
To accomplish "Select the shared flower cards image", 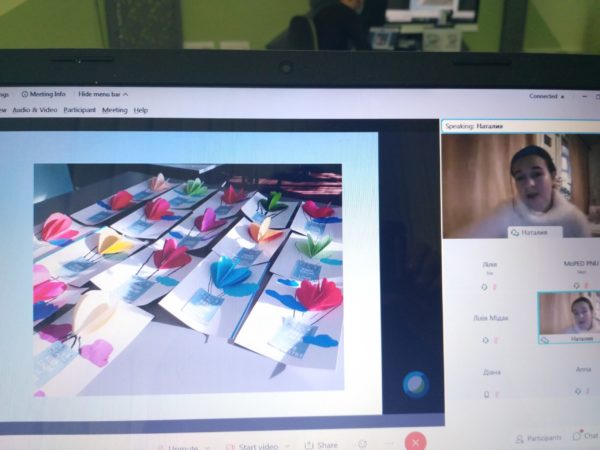I will tap(188, 280).
